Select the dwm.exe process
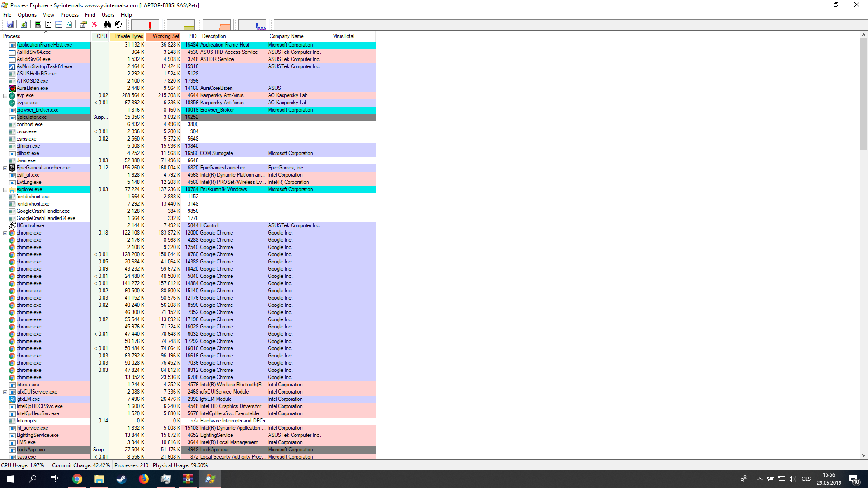Viewport: 868px width, 488px height. (x=188, y=161)
